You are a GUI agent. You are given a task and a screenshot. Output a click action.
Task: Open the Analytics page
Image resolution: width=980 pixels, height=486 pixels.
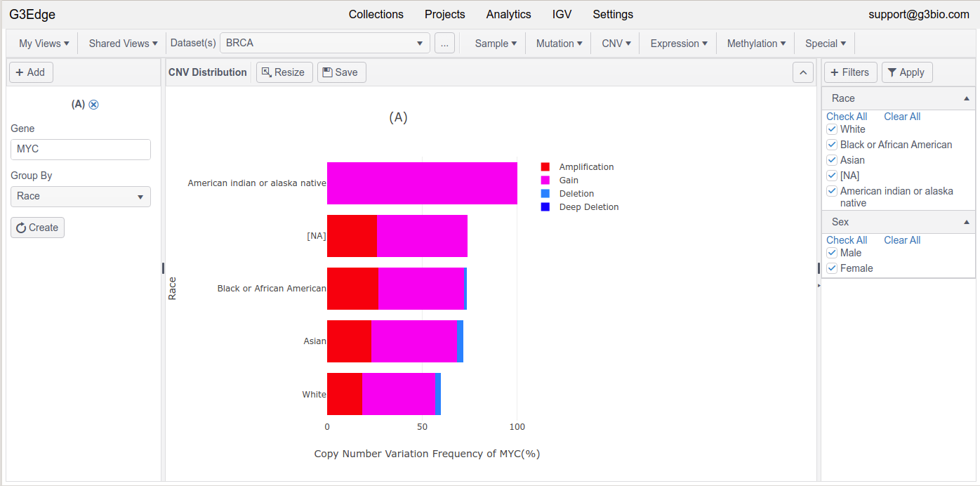509,15
